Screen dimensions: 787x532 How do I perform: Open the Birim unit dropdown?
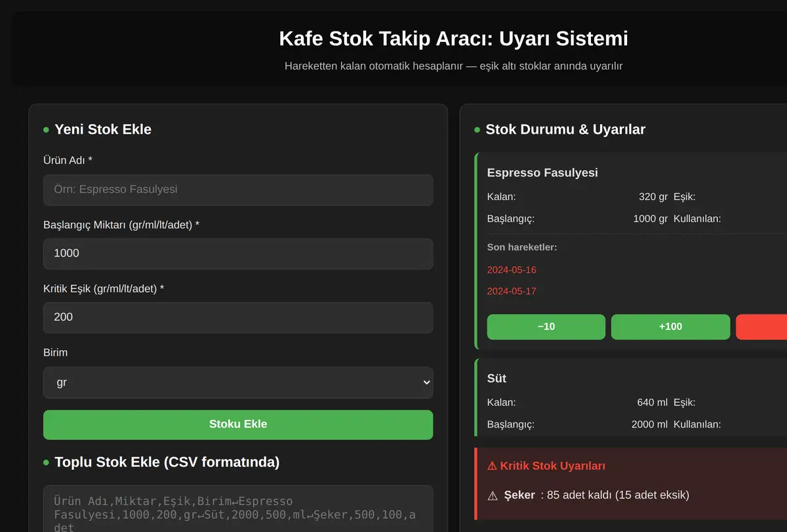click(238, 382)
